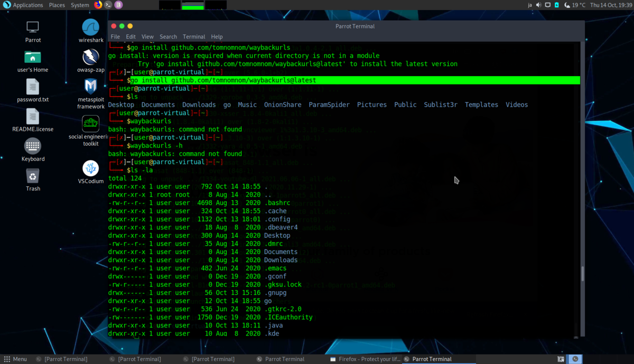Viewport: 634px width, 364px height.
Task: Launch the Keyboard desktop shortcut
Action: point(33,150)
